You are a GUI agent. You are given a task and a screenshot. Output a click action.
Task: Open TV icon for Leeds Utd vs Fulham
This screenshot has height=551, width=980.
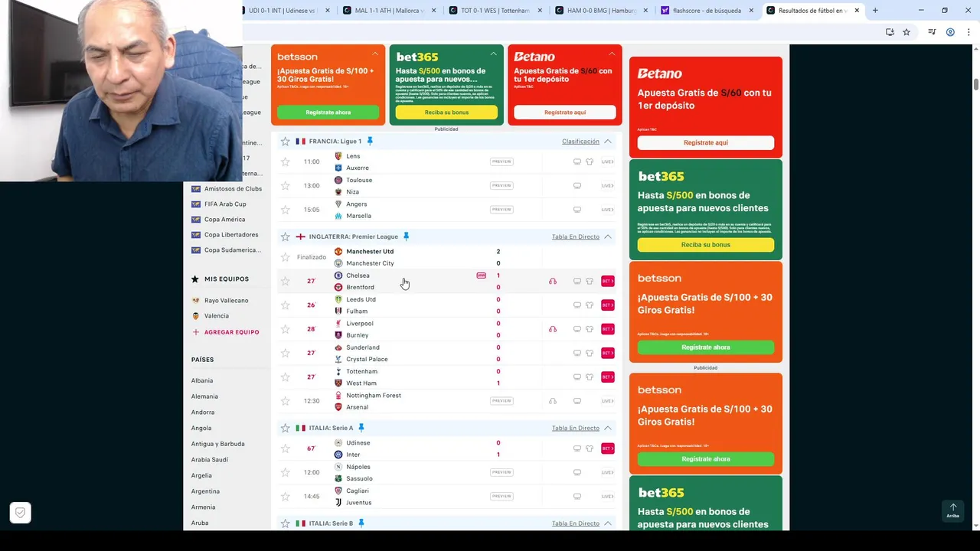[577, 305]
